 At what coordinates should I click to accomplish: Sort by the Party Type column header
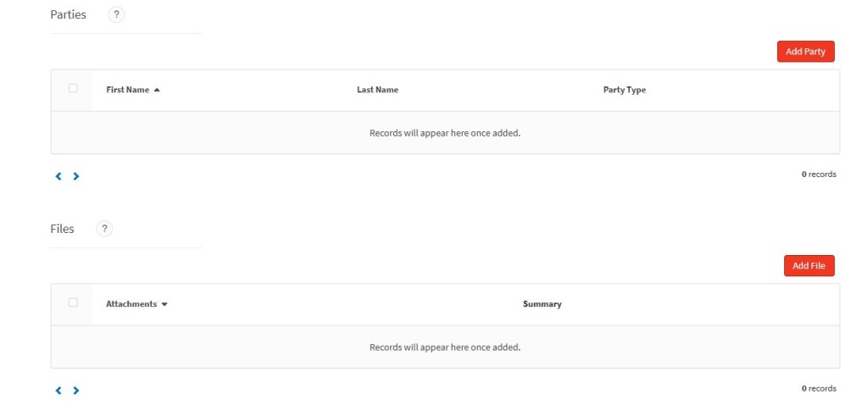pos(625,90)
